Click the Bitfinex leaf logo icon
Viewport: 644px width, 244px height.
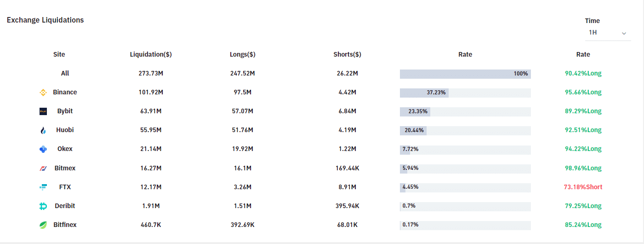click(43, 225)
